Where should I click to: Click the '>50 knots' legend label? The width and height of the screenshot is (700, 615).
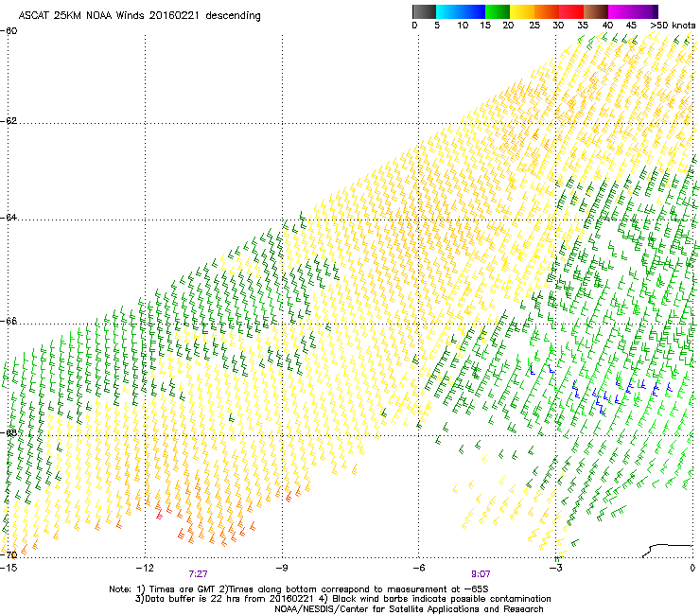[x=673, y=26]
